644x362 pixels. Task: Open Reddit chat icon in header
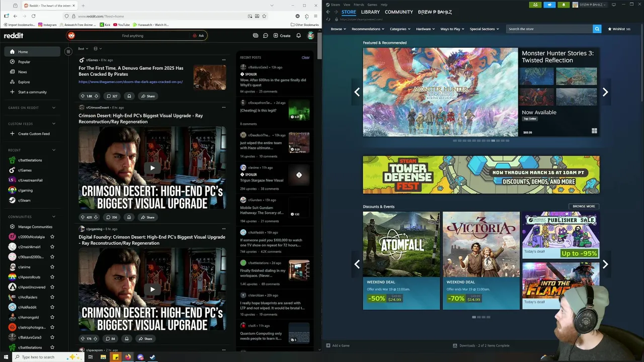[x=265, y=36]
